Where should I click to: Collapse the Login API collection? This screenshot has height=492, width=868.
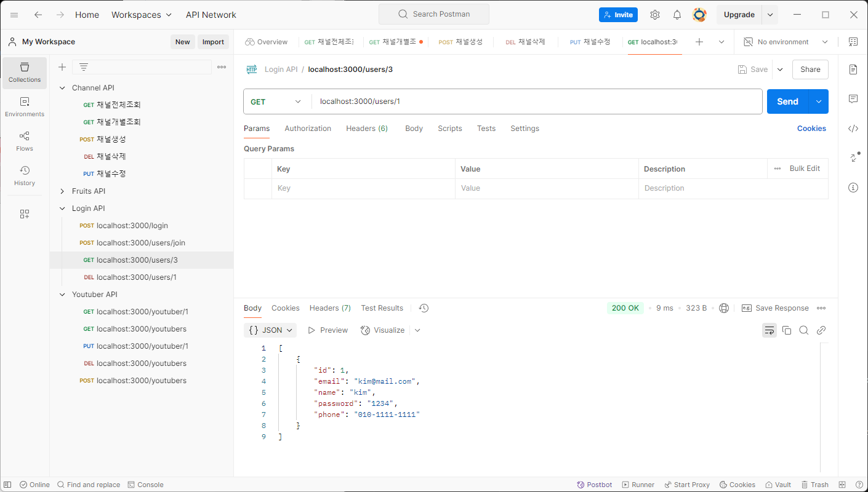pyautogui.click(x=62, y=208)
